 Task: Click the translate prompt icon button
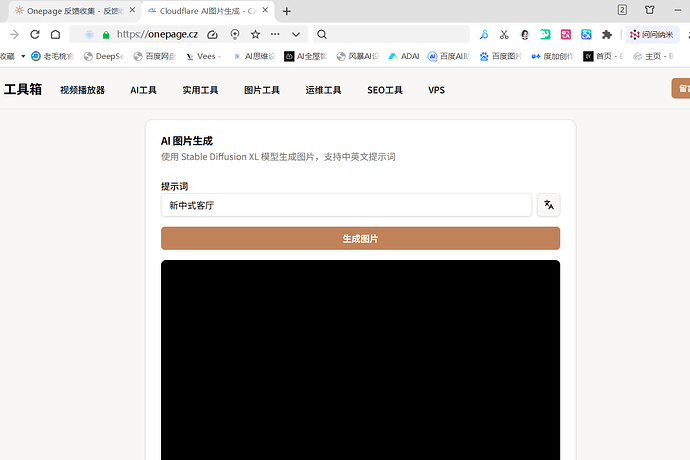click(549, 205)
